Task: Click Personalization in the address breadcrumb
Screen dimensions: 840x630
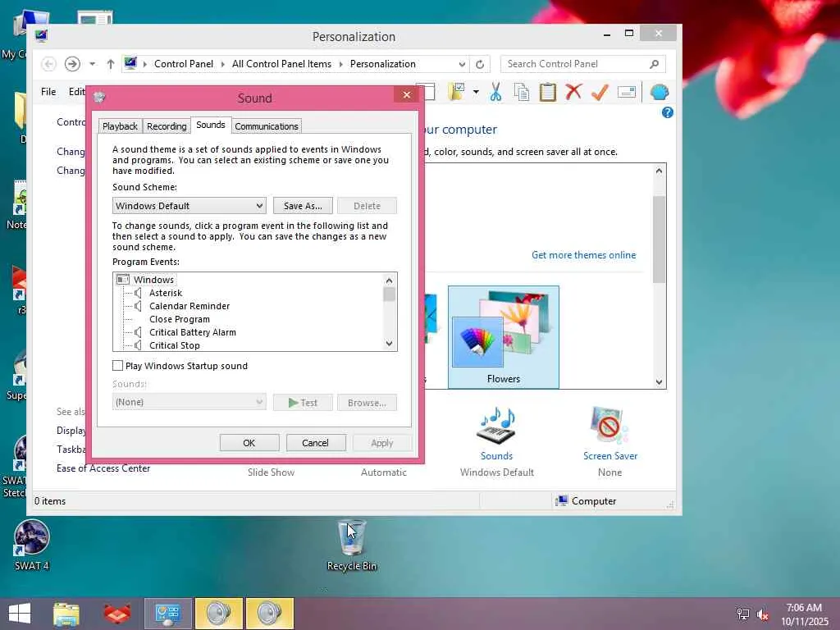Action: tap(382, 64)
